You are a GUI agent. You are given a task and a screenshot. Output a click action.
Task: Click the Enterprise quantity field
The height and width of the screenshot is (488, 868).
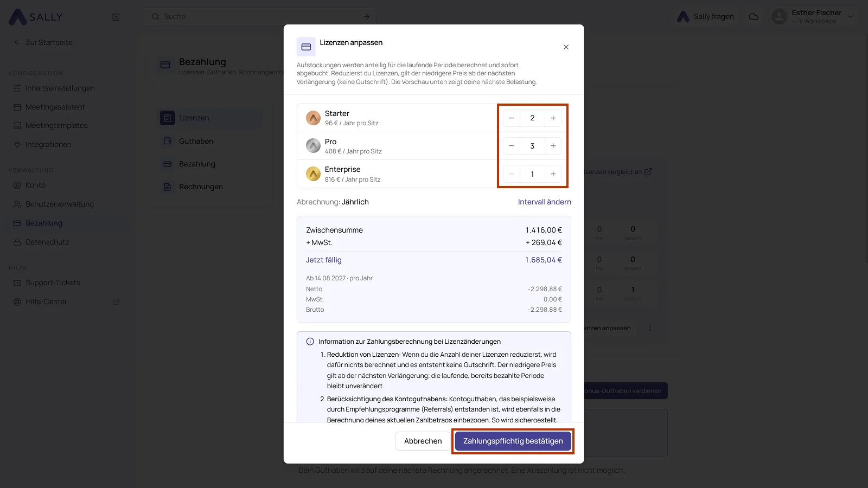(532, 174)
